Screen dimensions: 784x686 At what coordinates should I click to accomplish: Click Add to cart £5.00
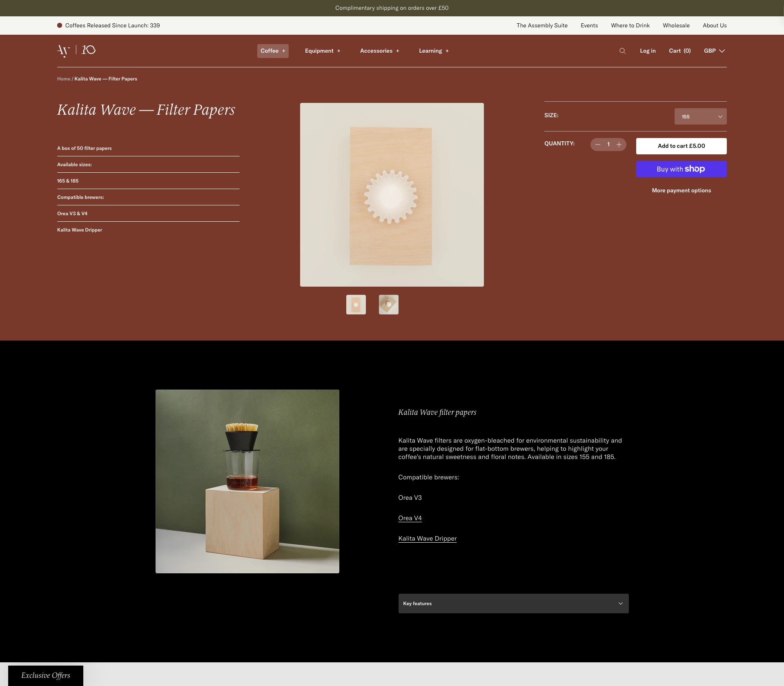coord(681,146)
